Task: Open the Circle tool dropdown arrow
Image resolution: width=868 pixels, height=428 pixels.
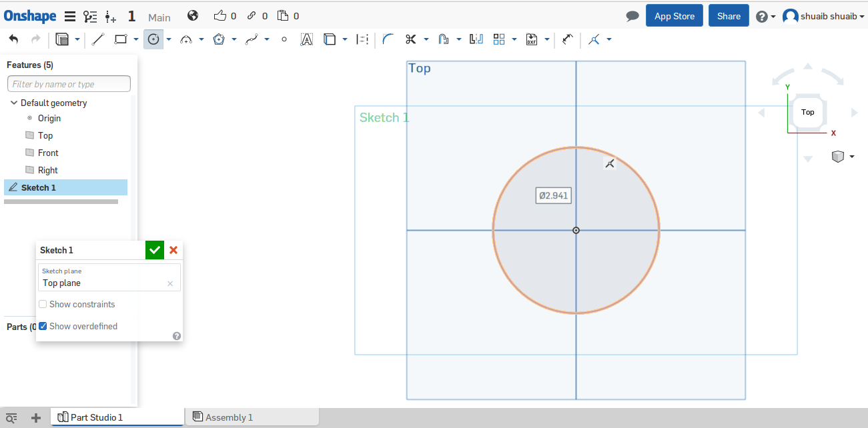Action: pos(169,39)
